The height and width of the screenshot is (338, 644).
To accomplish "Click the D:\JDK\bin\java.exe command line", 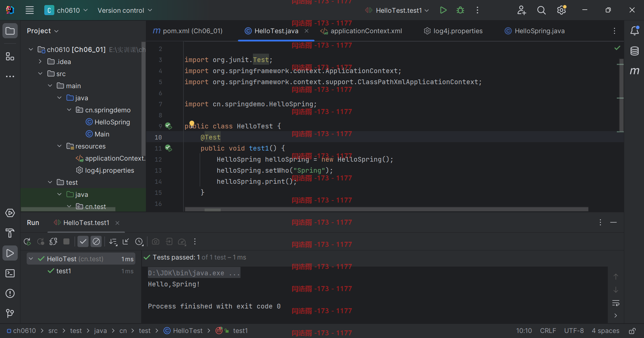I will point(194,273).
